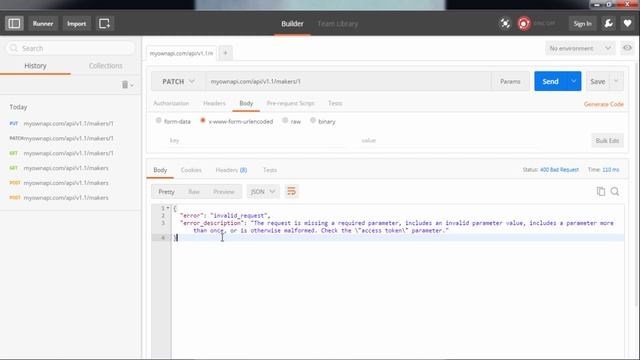Viewport: 640px width, 360px height.
Task: Open History sidebar tab
Action: 35,66
